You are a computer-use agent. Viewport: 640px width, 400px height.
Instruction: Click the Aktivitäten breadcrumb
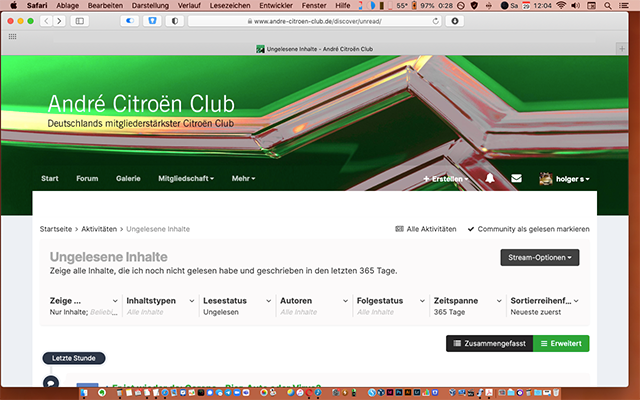tap(99, 229)
